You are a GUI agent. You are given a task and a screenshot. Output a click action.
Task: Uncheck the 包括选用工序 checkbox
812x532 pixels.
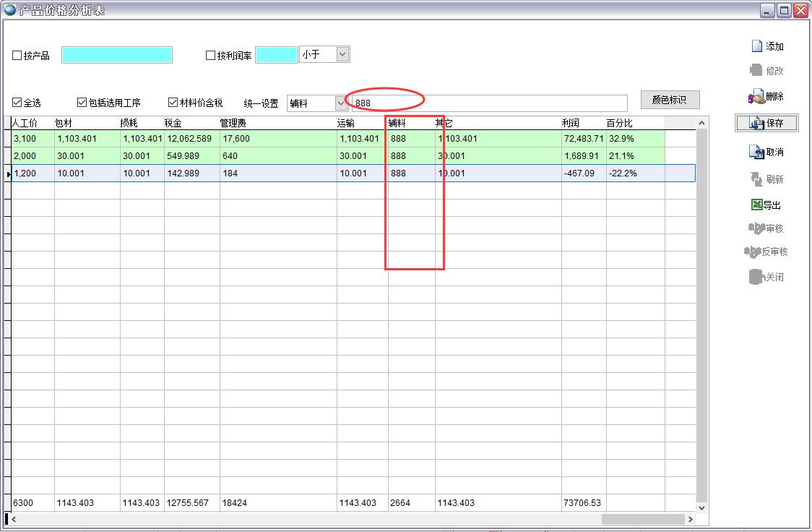coord(82,103)
